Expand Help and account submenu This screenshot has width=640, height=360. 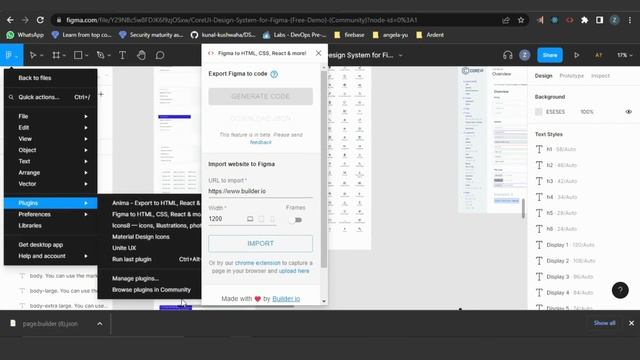point(51,256)
